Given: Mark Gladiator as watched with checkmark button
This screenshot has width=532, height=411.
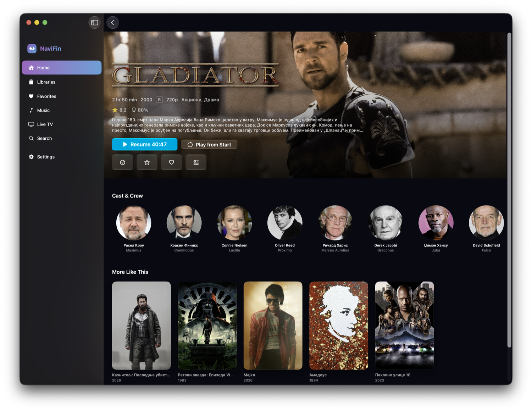Looking at the screenshot, I should pos(123,162).
